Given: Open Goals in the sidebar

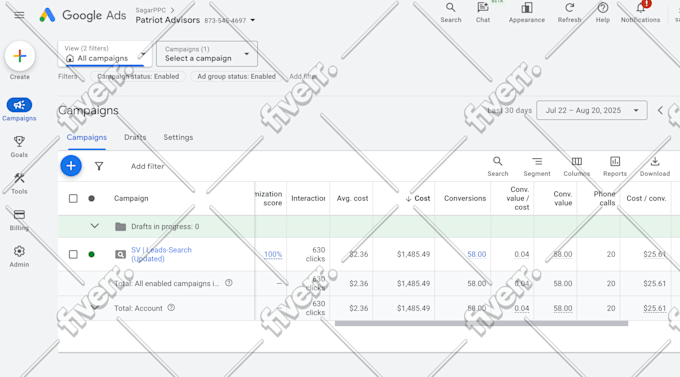Looking at the screenshot, I should pyautogui.click(x=19, y=146).
